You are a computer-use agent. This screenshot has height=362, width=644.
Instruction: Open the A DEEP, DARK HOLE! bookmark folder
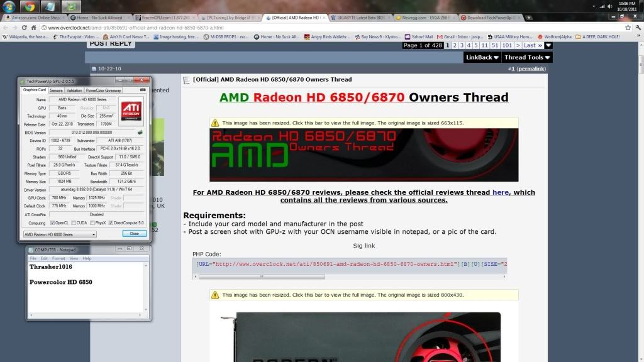pyautogui.click(x=597, y=36)
